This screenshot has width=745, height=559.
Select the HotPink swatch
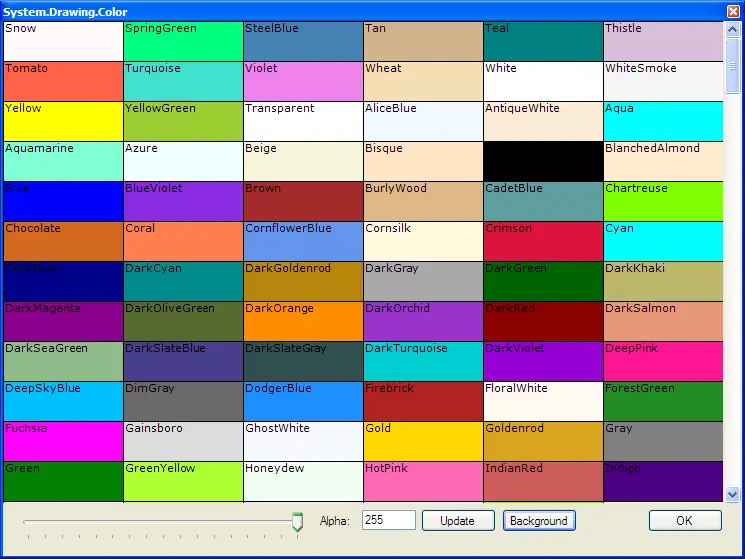(423, 481)
